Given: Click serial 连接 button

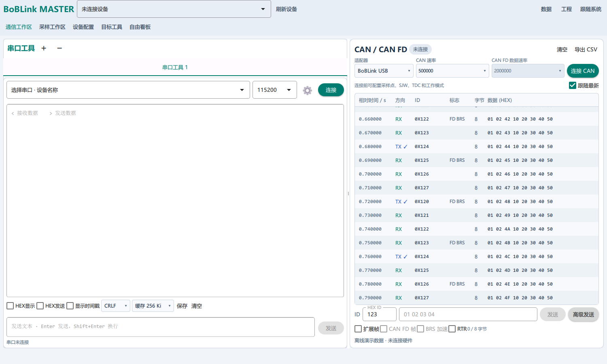Looking at the screenshot, I should [331, 90].
